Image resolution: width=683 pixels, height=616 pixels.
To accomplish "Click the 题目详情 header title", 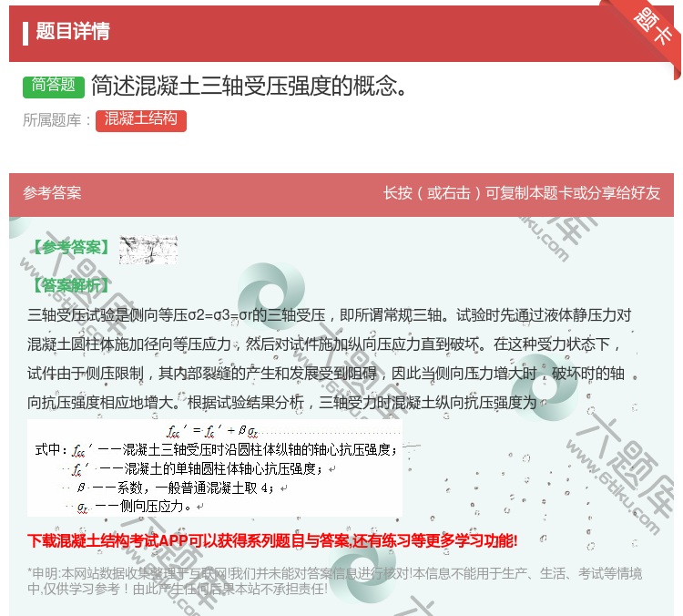I will tap(73, 31).
